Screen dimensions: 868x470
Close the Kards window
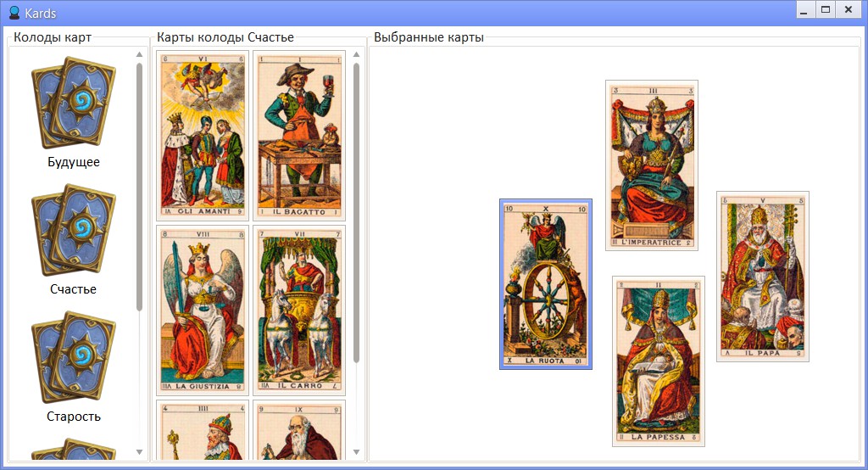848,10
